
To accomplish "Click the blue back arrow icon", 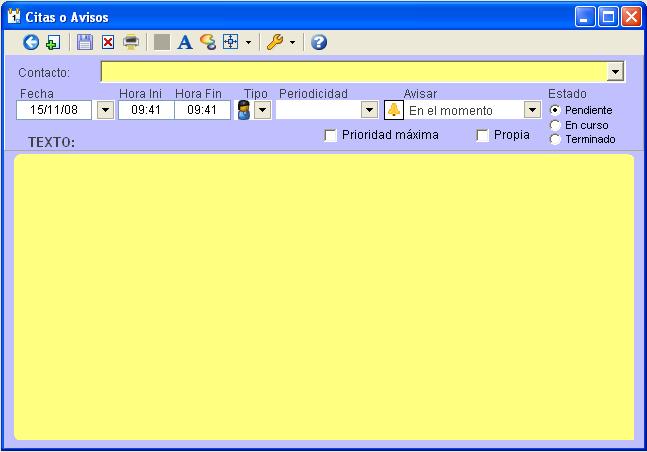I will click(x=31, y=42).
